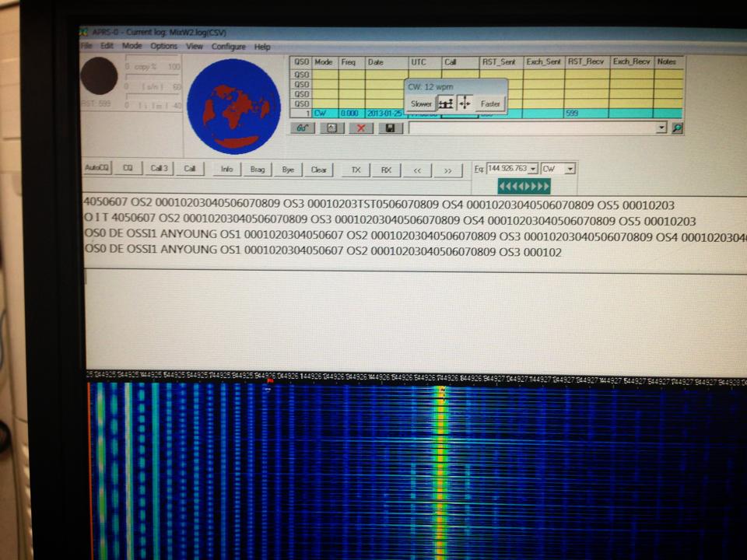
Task: Click the green arrows tuning indicator bar
Action: (x=524, y=187)
